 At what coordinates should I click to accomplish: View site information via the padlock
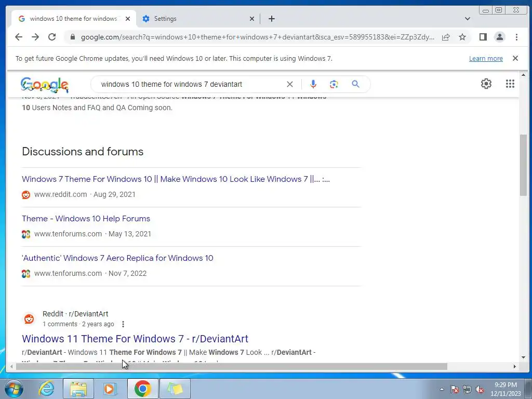(72, 37)
